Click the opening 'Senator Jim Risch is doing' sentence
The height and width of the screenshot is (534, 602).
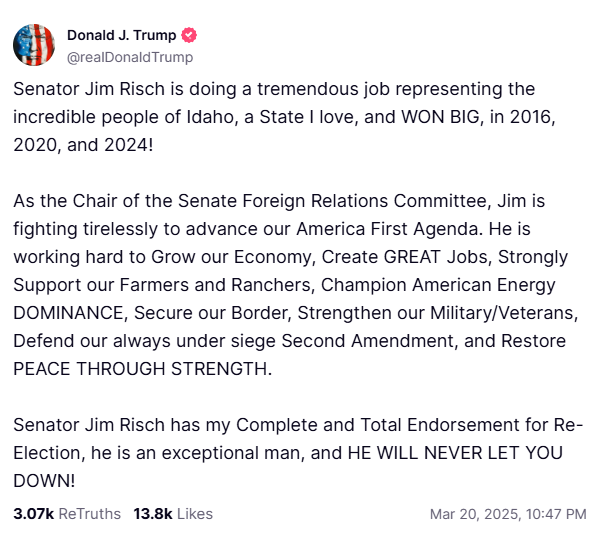click(125, 89)
